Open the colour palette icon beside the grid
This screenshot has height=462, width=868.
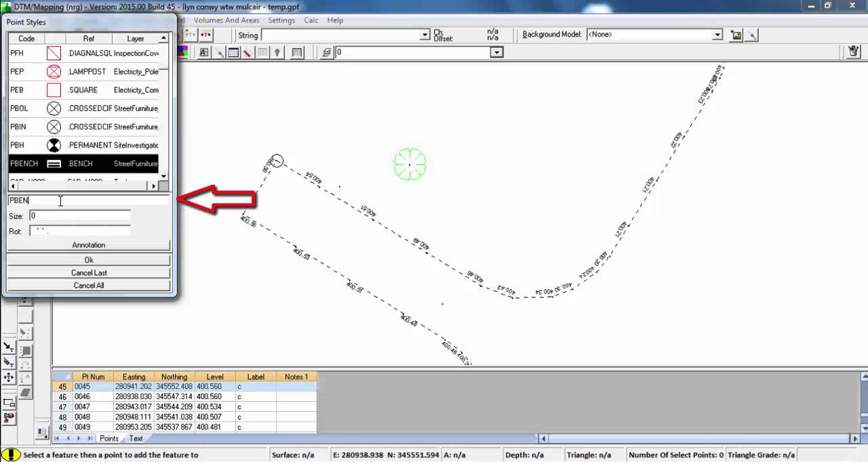click(42, 432)
